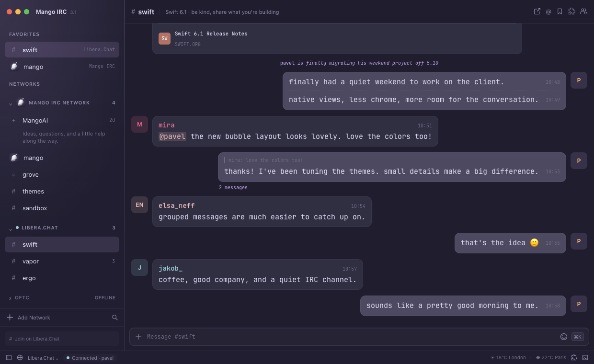Click the 'Connected · pavel' status pill
Viewport: 594px width, 364px height.
90,358
